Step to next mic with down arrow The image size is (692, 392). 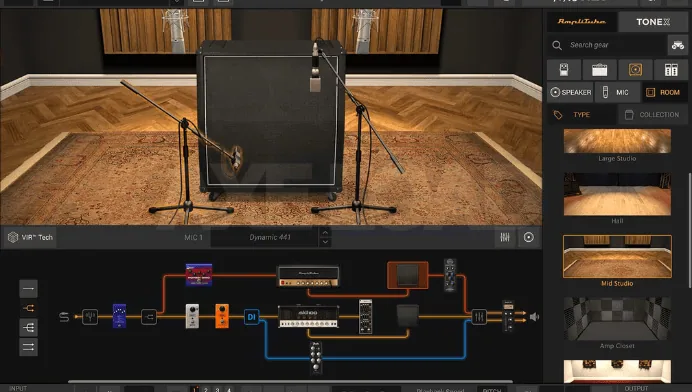coord(325,242)
